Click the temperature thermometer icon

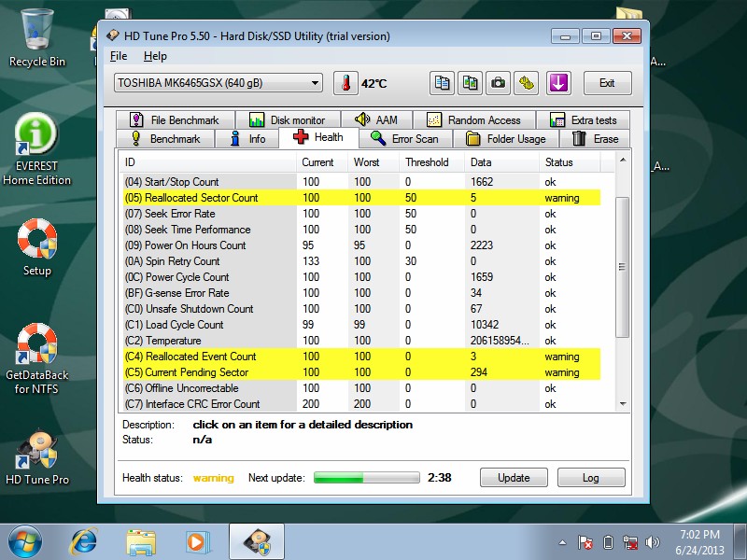345,83
